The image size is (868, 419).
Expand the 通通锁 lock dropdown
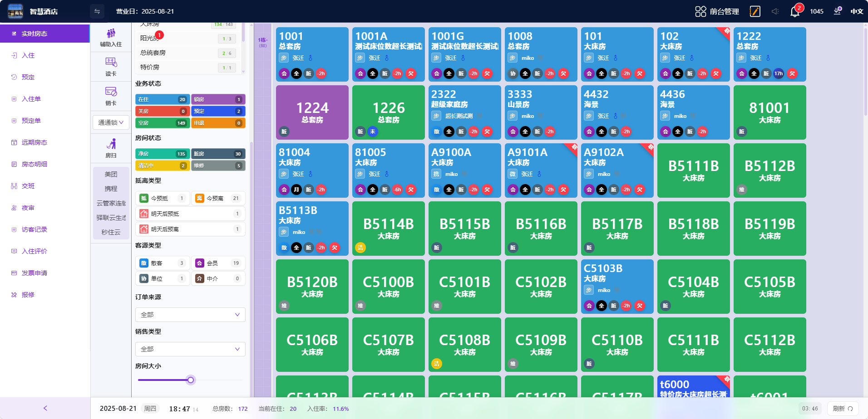(x=111, y=122)
